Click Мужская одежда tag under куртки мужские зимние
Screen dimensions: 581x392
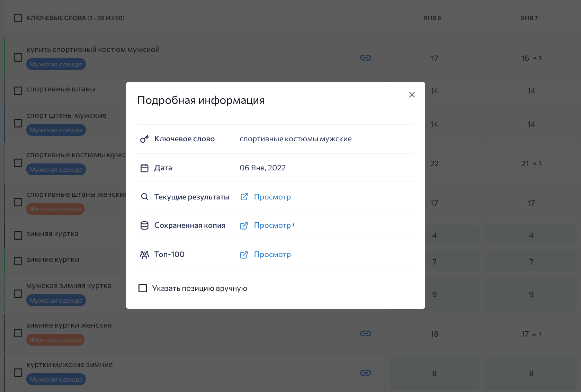56,379
